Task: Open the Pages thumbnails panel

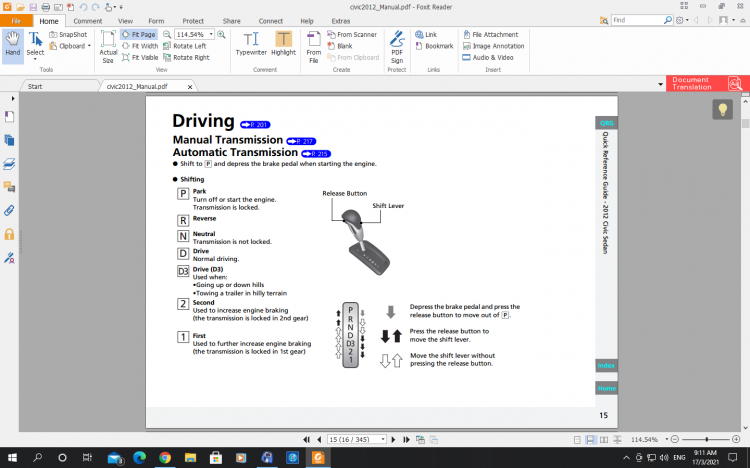Action: point(9,140)
